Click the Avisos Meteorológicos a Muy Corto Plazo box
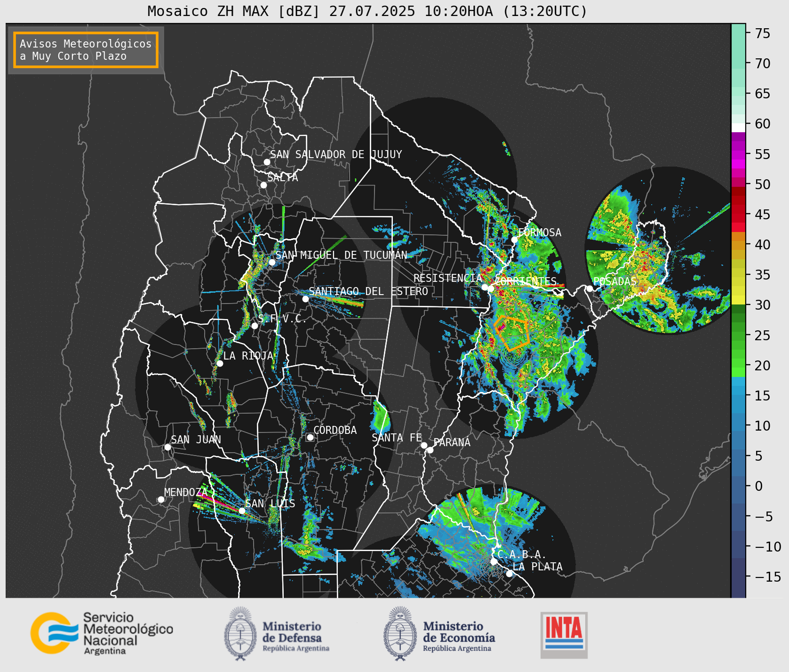This screenshot has width=789, height=672. point(86,50)
